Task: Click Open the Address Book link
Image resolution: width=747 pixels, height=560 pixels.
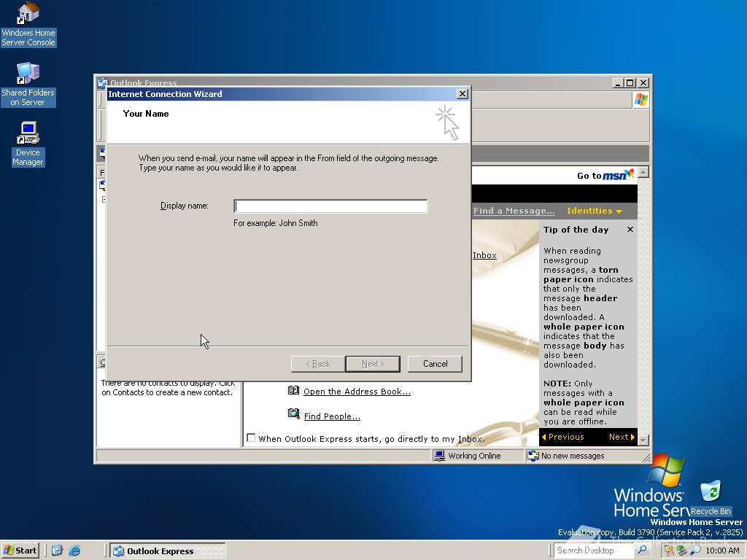Action: click(x=357, y=392)
